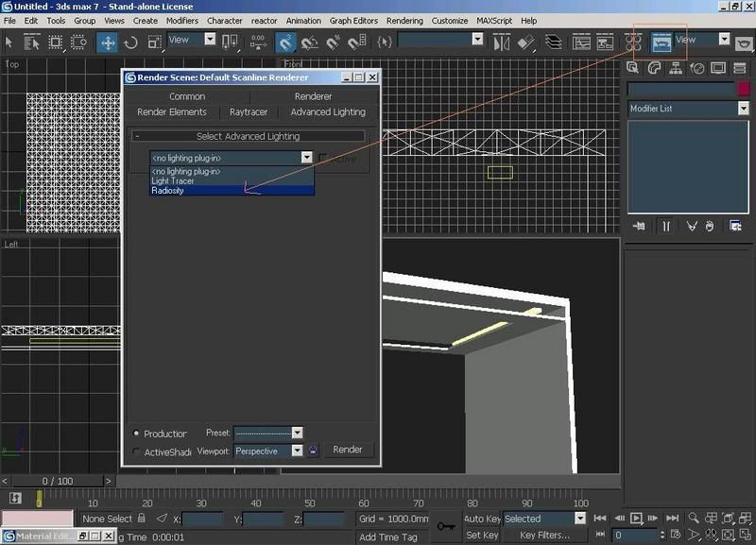Open the Hierarchy command panel

[x=676, y=67]
